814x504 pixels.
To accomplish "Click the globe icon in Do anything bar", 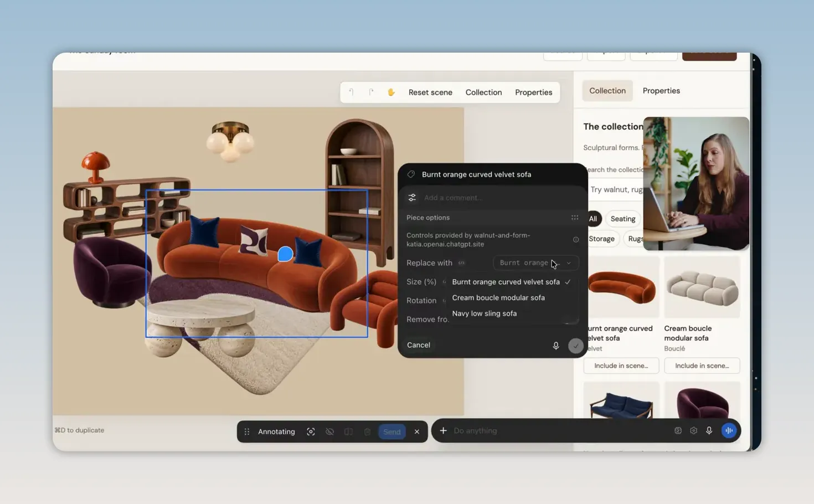I will pyautogui.click(x=678, y=430).
